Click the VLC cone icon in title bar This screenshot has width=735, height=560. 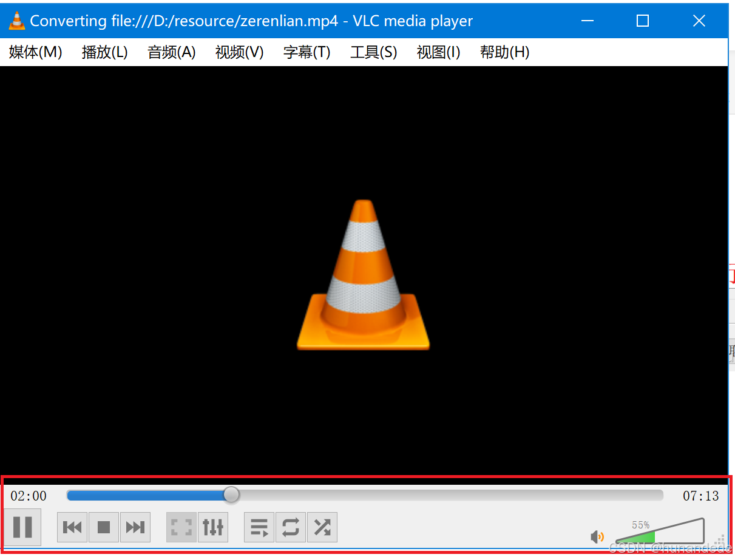point(16,21)
